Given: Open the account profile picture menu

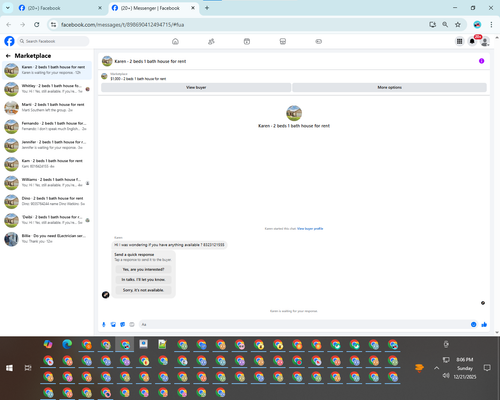Looking at the screenshot, I should tap(485, 41).
